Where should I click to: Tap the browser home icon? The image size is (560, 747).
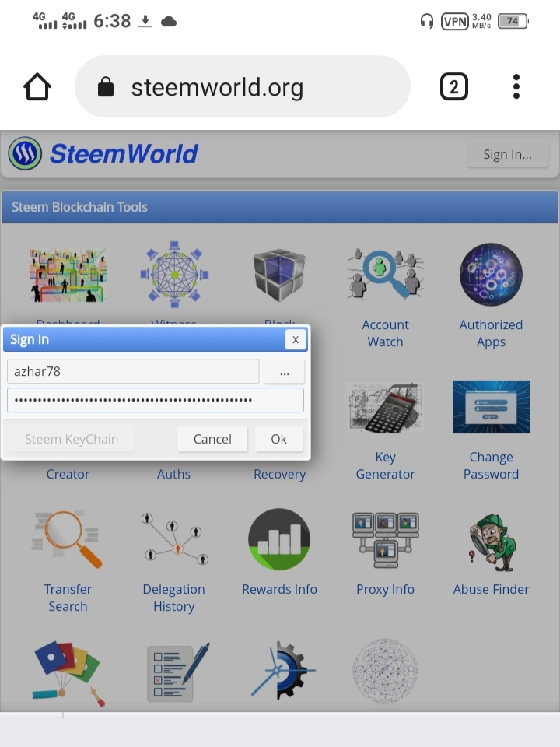click(37, 86)
